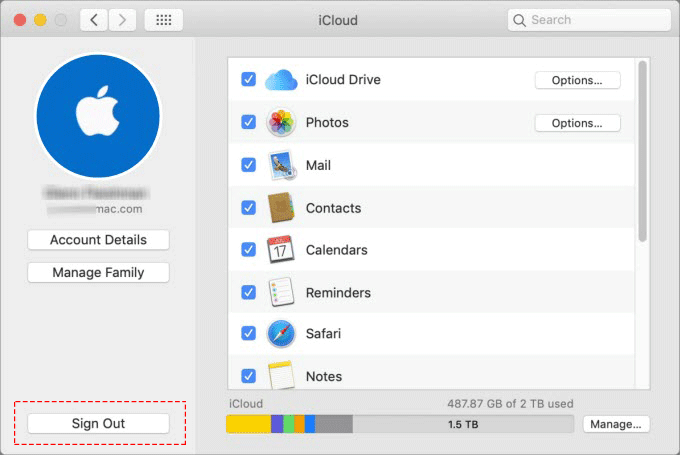The height and width of the screenshot is (455, 680).
Task: Click the Calendars label
Action: pos(337,250)
